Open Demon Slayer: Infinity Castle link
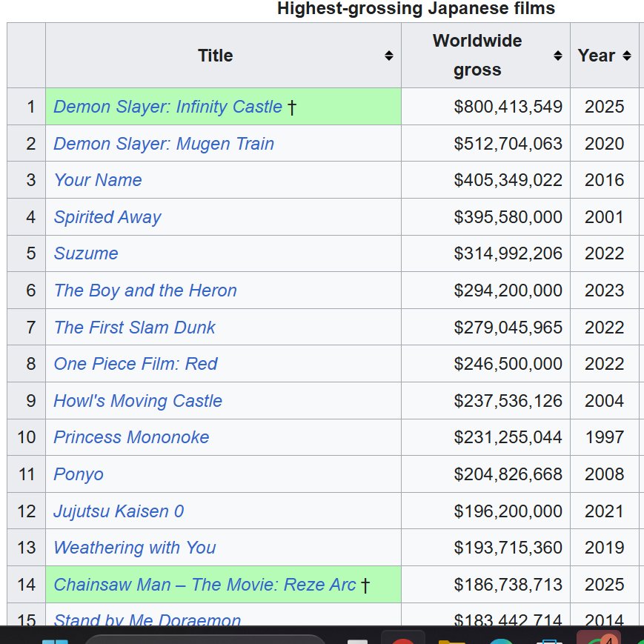The image size is (644, 644). pos(167,107)
